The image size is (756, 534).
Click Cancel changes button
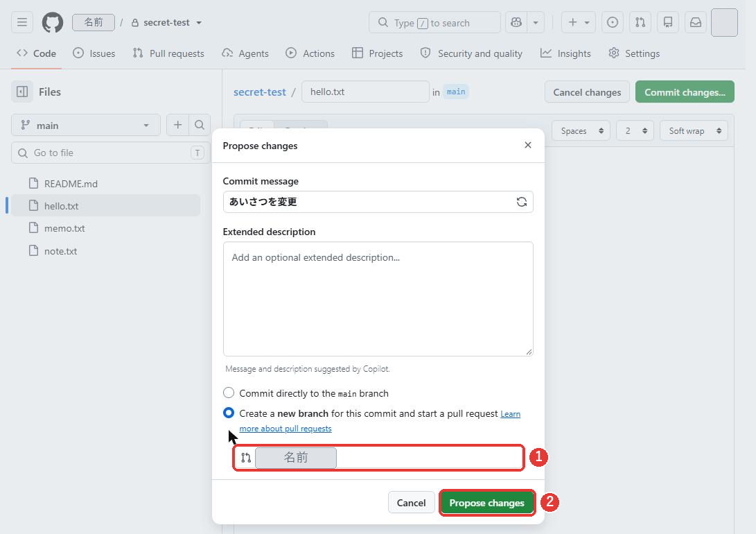[x=587, y=92]
